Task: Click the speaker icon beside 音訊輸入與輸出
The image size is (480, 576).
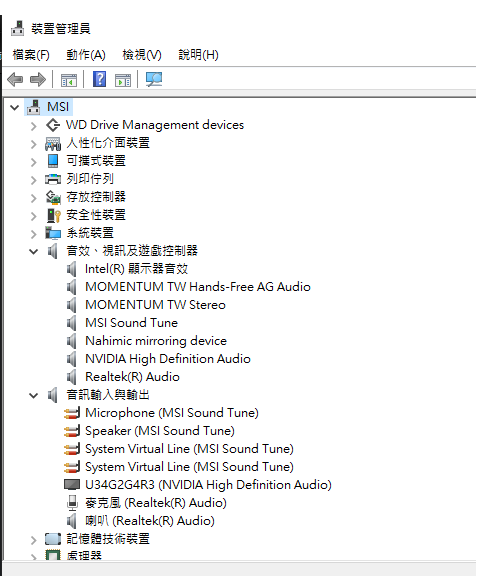Action: [53, 395]
